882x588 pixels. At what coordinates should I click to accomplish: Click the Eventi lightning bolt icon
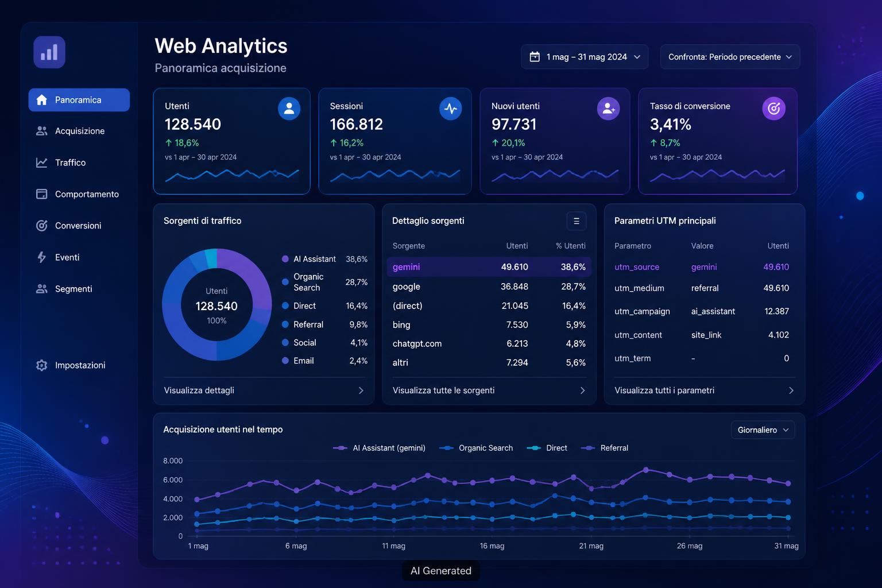point(41,257)
